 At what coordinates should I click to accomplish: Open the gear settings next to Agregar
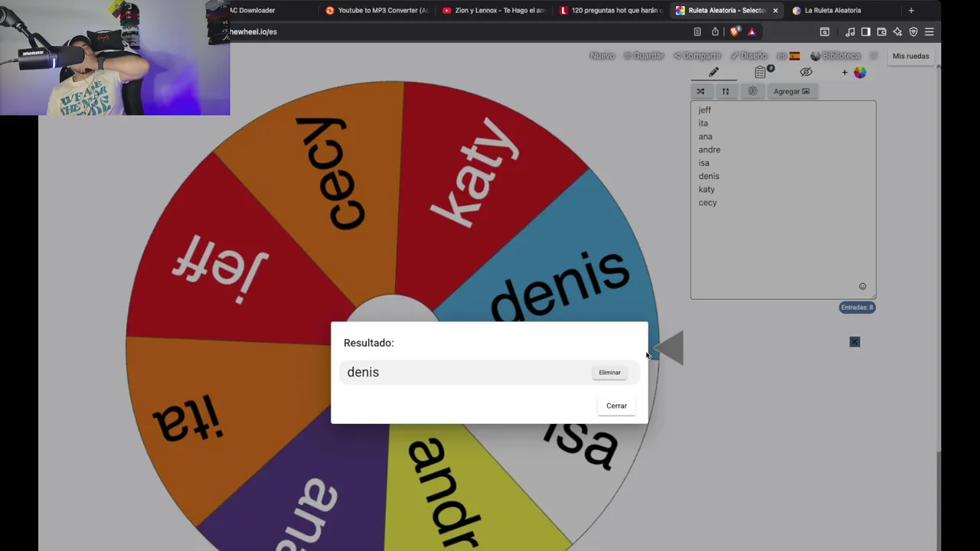pos(753,91)
